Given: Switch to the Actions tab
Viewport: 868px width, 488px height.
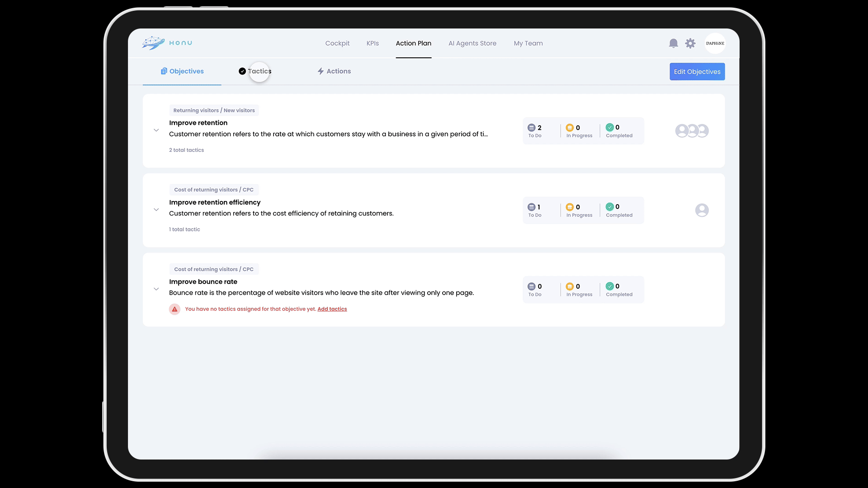Looking at the screenshot, I should (334, 71).
